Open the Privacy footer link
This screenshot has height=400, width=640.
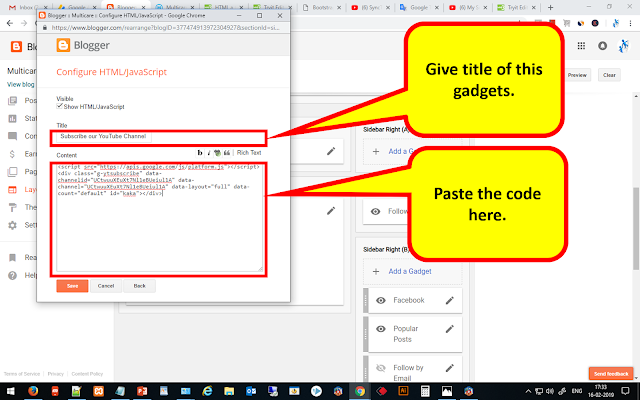point(56,374)
